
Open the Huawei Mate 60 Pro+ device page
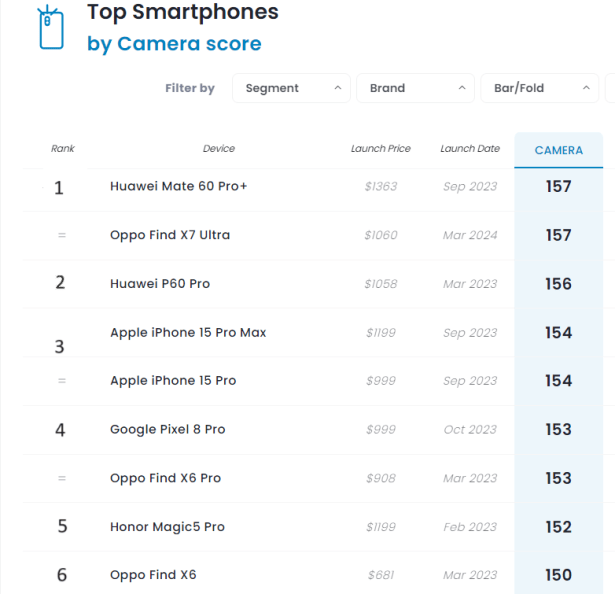coord(179,186)
